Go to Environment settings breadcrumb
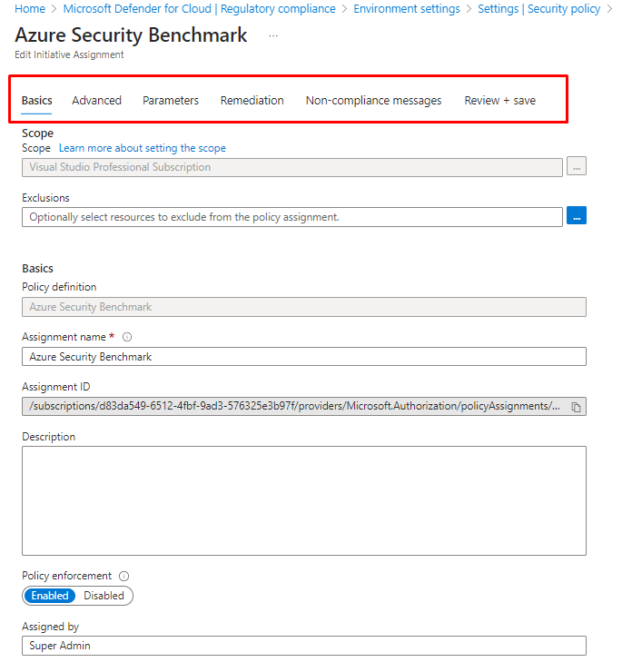Screen dimensions: 632x672 (x=407, y=9)
